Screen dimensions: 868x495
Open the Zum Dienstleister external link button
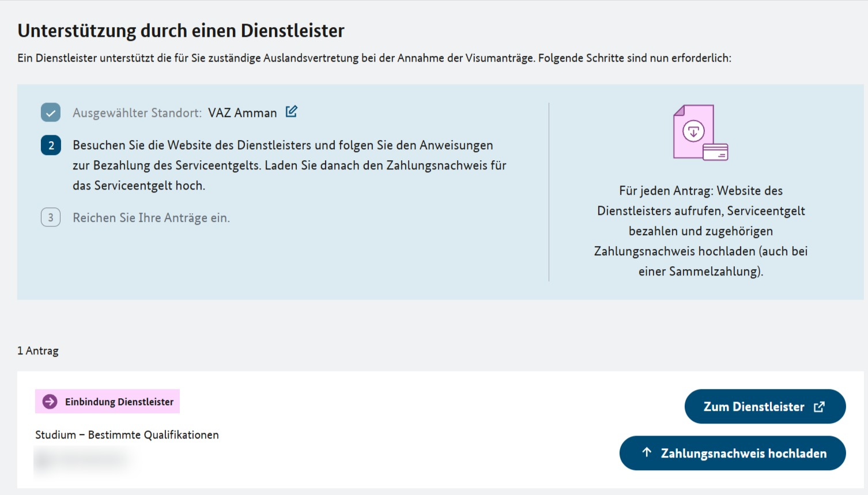click(x=765, y=407)
